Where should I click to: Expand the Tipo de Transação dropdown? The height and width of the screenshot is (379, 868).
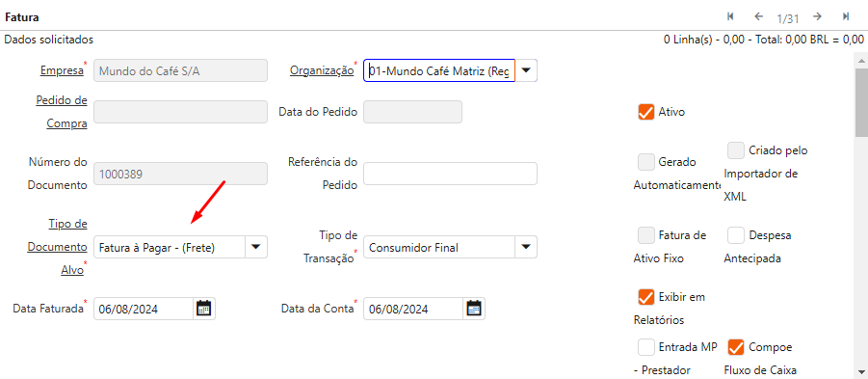(526, 247)
